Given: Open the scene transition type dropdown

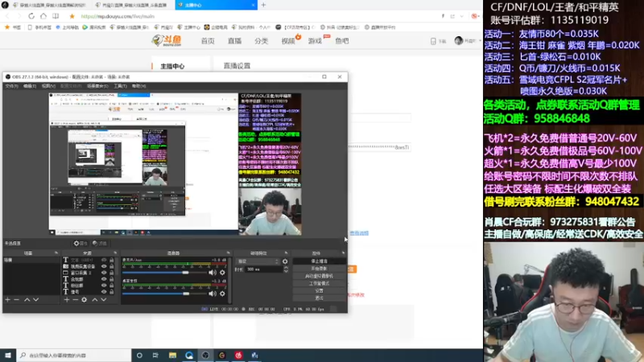Looking at the screenshot, I should (x=258, y=261).
